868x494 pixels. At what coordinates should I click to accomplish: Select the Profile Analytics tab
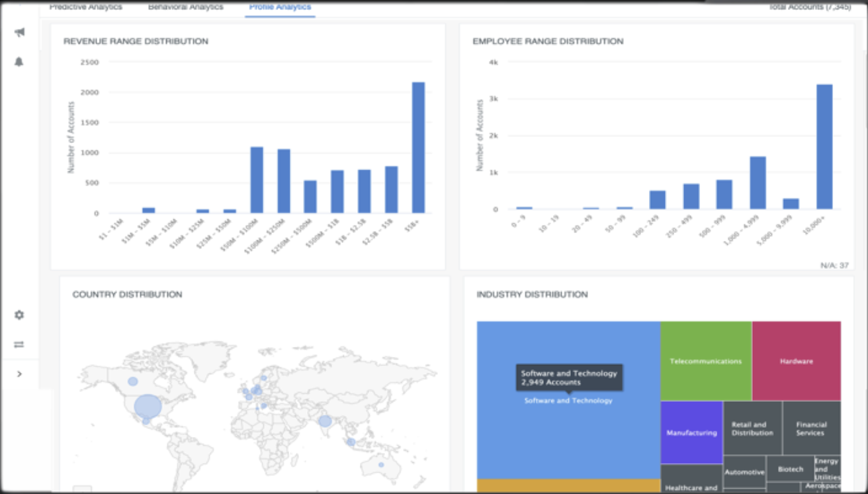click(280, 7)
